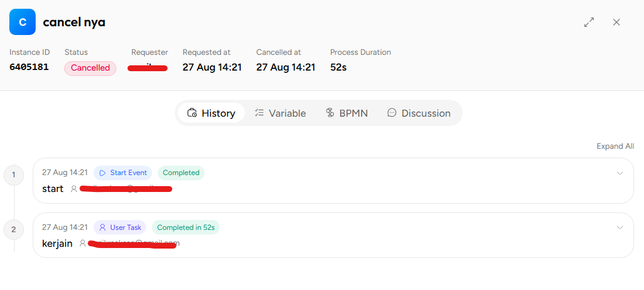This screenshot has height=290, width=644.
Task: Click the Cancelled at label
Action: pyautogui.click(x=279, y=53)
